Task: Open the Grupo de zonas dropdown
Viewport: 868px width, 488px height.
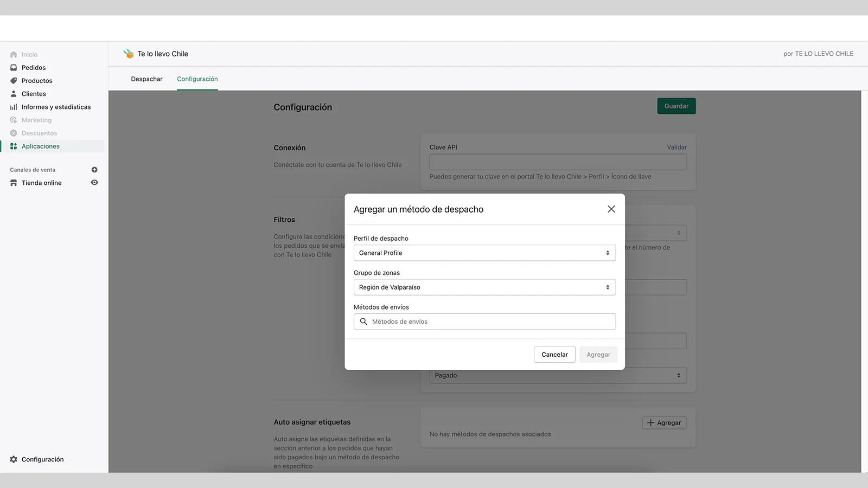Action: pos(484,287)
